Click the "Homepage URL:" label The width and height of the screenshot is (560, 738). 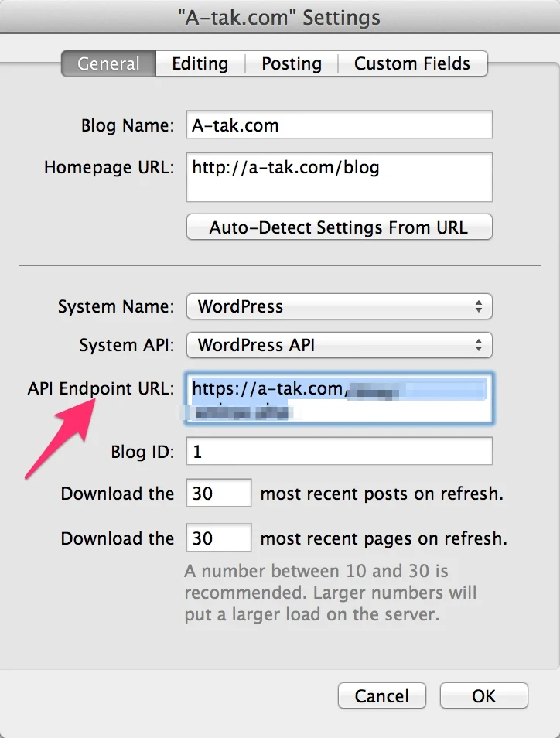pos(109,167)
